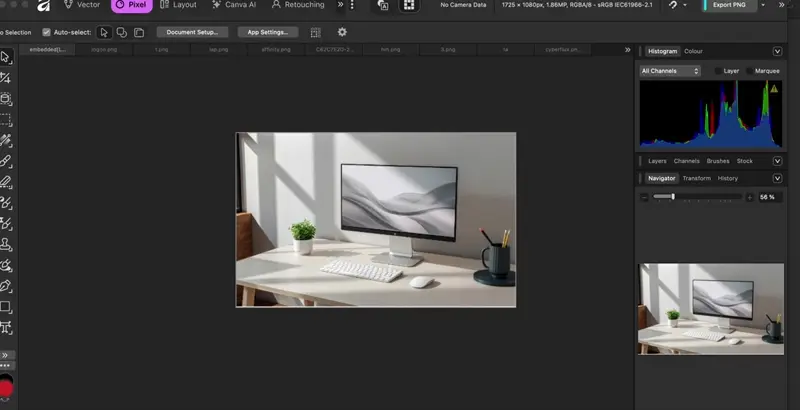Select the Artistic Text tool
Image resolution: width=800 pixels, height=410 pixels.
coord(5,327)
